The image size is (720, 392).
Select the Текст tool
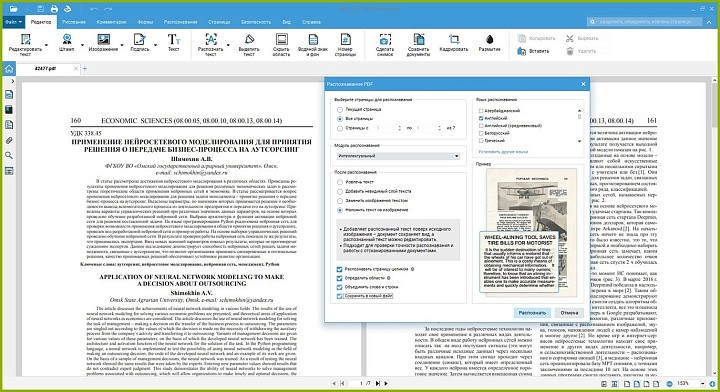pos(174,42)
